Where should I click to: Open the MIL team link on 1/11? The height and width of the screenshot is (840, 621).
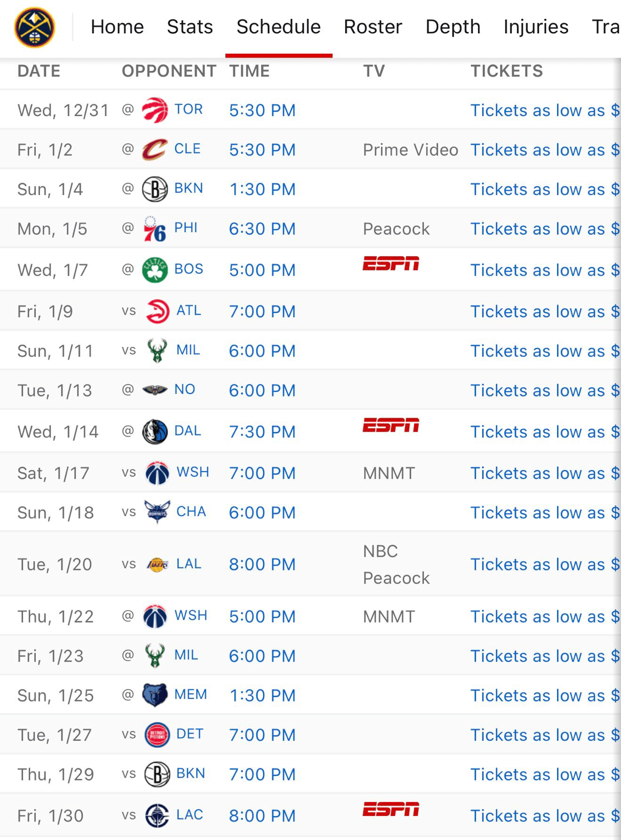pyautogui.click(x=188, y=350)
